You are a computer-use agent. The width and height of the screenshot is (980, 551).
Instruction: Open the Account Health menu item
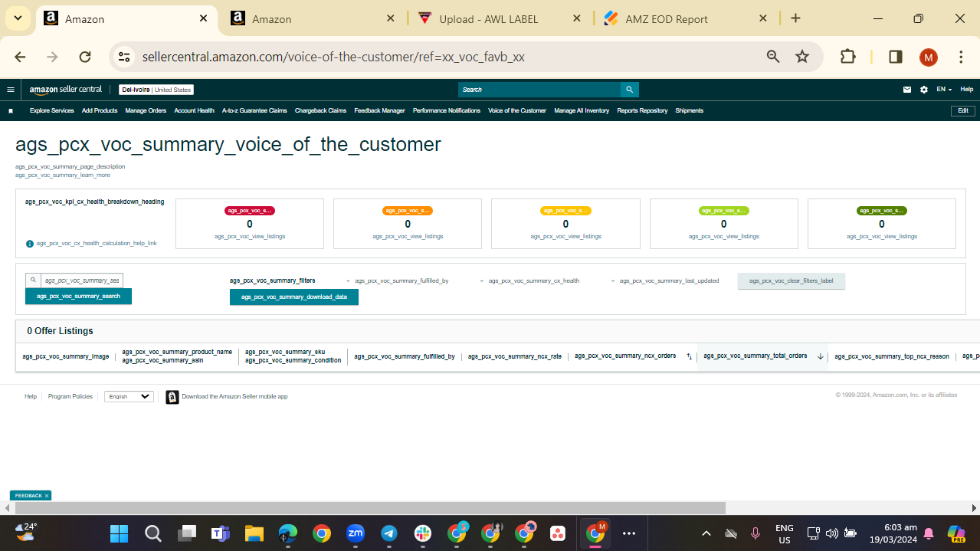[194, 111]
